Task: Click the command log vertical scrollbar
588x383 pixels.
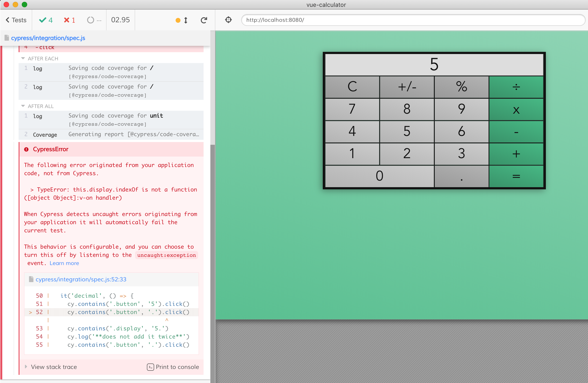Action: click(212, 247)
